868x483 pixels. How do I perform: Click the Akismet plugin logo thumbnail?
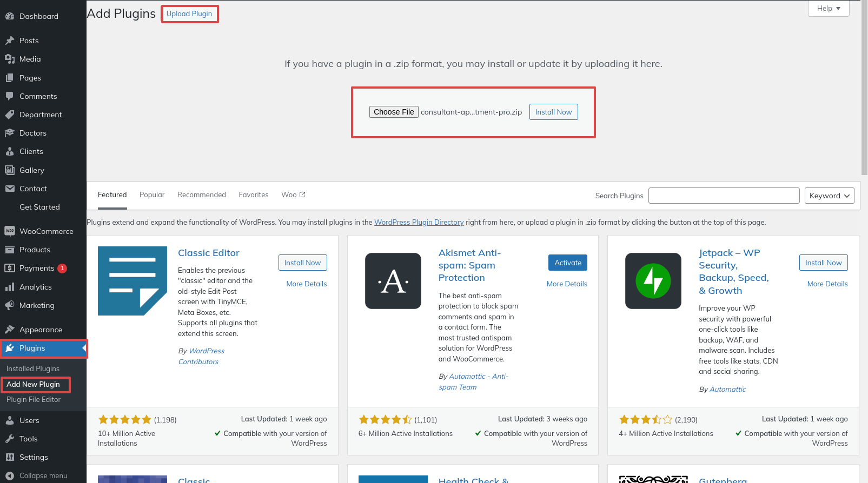point(393,281)
